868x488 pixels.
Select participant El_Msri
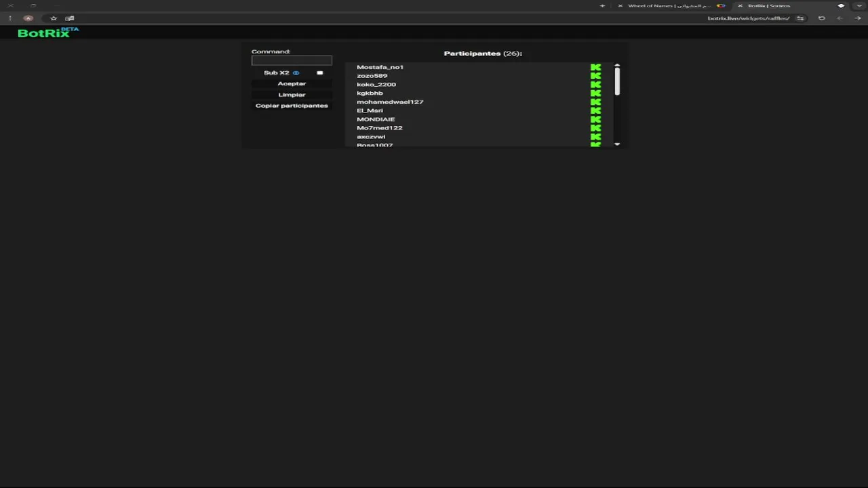click(370, 110)
